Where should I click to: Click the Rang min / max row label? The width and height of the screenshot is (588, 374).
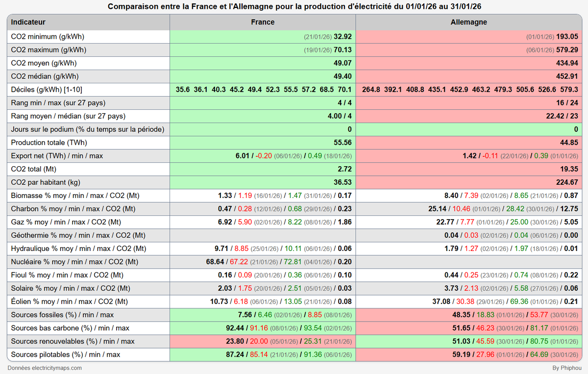click(x=58, y=102)
